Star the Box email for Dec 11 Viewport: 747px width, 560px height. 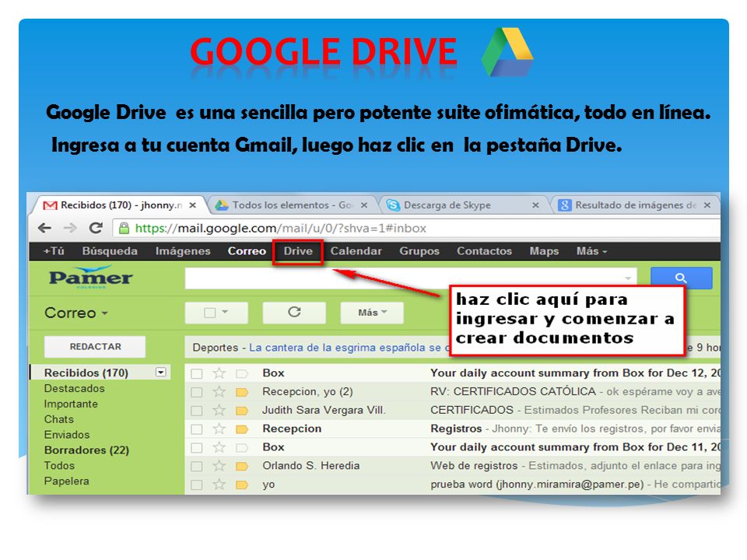click(x=219, y=447)
